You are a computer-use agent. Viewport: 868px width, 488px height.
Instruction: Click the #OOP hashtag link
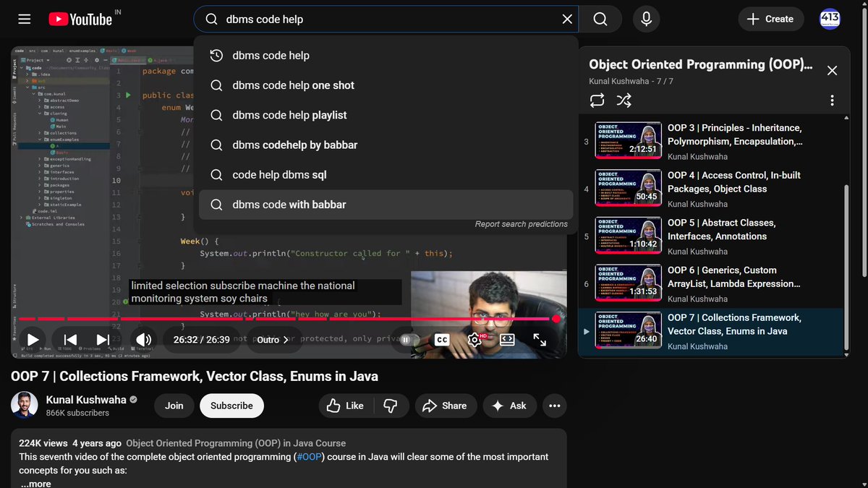click(x=310, y=457)
